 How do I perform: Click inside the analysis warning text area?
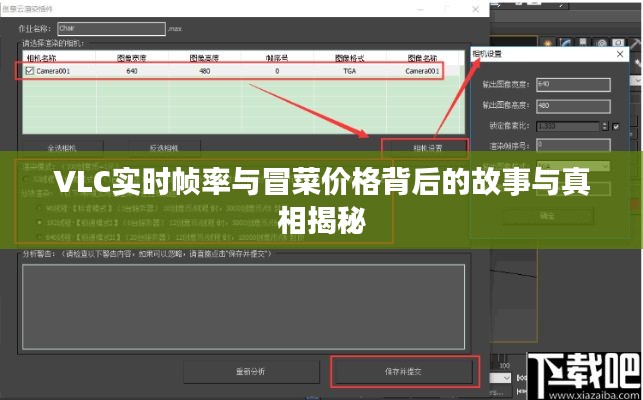click(244, 306)
